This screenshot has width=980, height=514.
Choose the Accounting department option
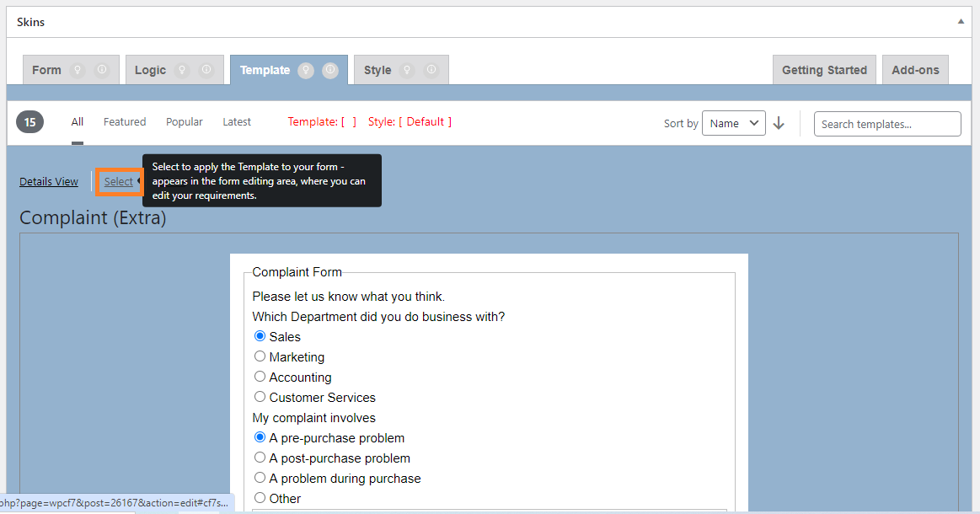[x=260, y=377]
